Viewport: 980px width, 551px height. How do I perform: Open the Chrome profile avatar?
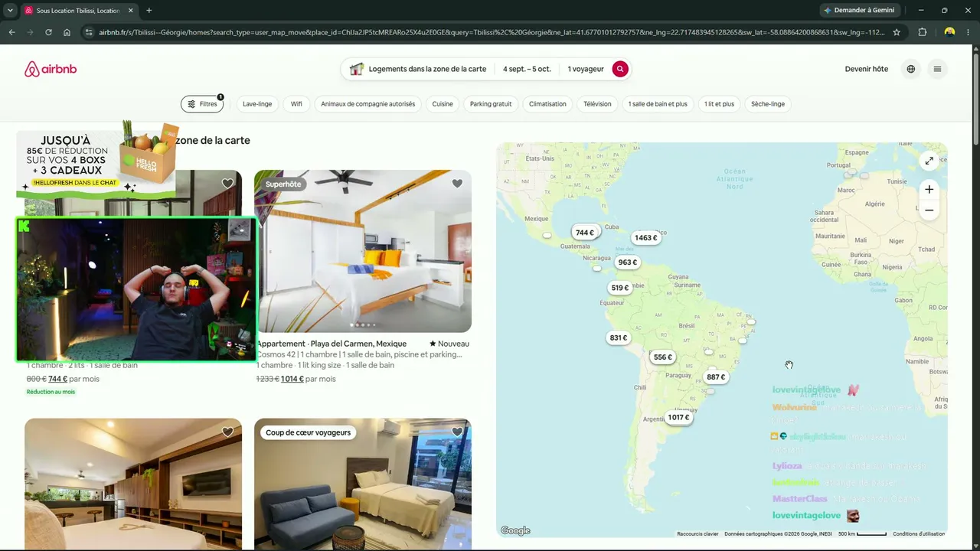tap(949, 32)
